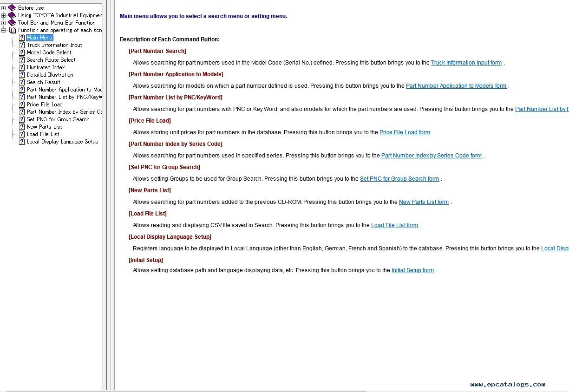Screen dimensions: 569x392
Task: Click the [New Parts List] heading
Action: click(x=150, y=190)
